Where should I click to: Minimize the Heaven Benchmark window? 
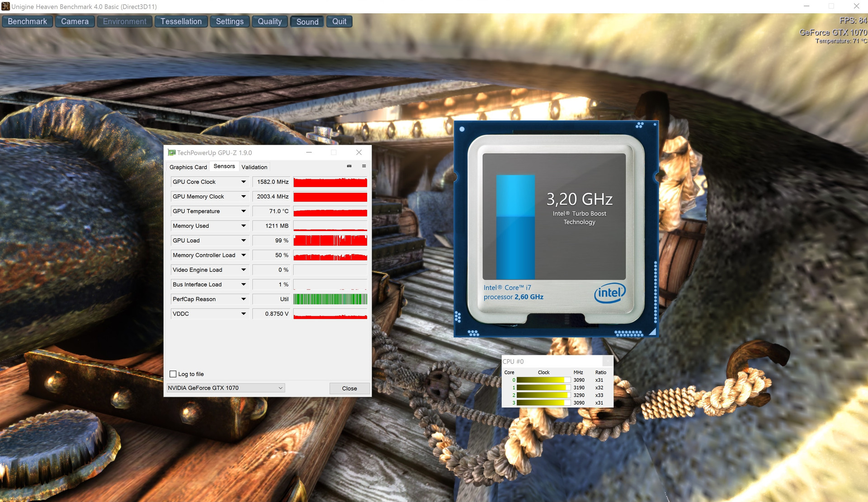pos(807,6)
